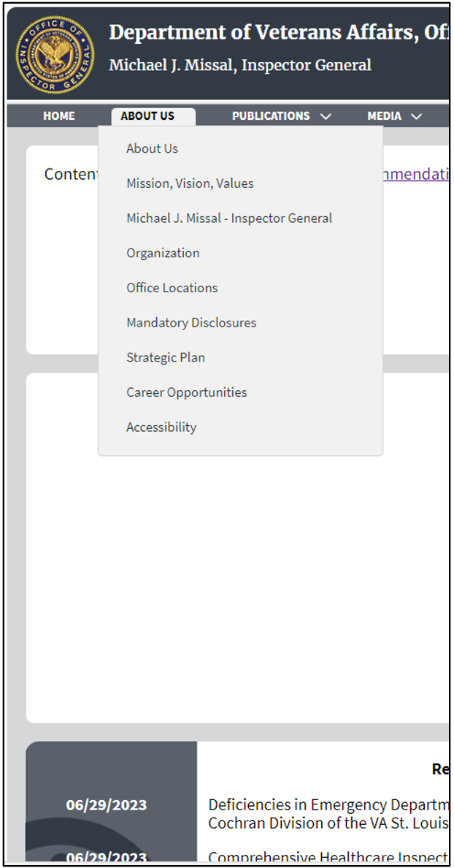Expand the PUBLICATIONS dropdown chevron
The image size is (454, 868).
326,115
